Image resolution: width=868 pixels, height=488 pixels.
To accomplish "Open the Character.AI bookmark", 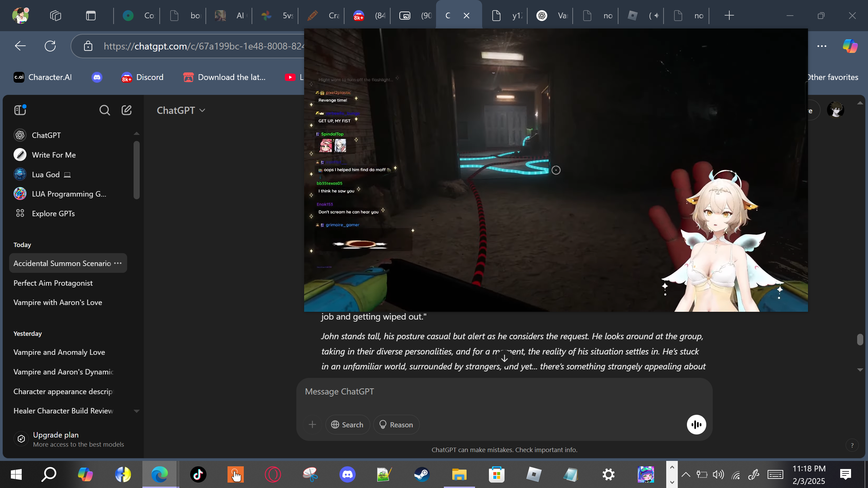I will [x=43, y=77].
